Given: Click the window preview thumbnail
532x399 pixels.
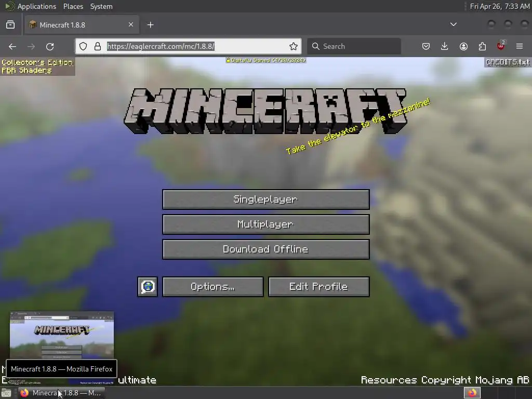Looking at the screenshot, I should (x=62, y=335).
